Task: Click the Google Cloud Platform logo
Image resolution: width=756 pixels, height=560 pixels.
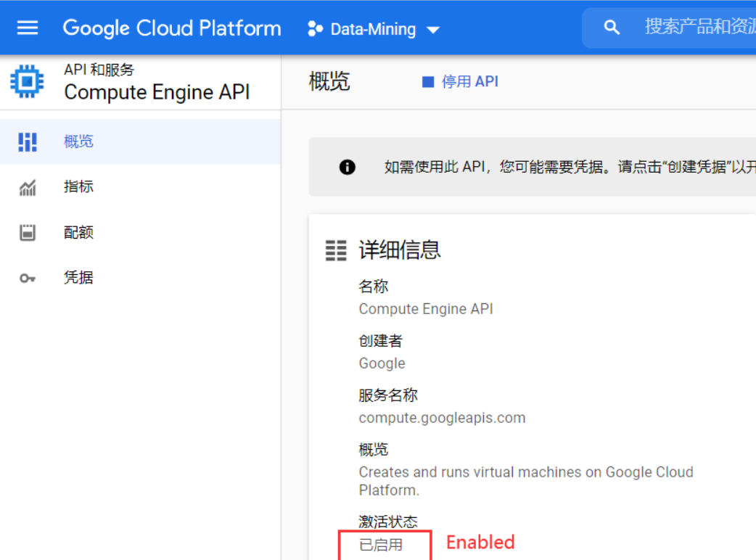Action: pos(172,28)
